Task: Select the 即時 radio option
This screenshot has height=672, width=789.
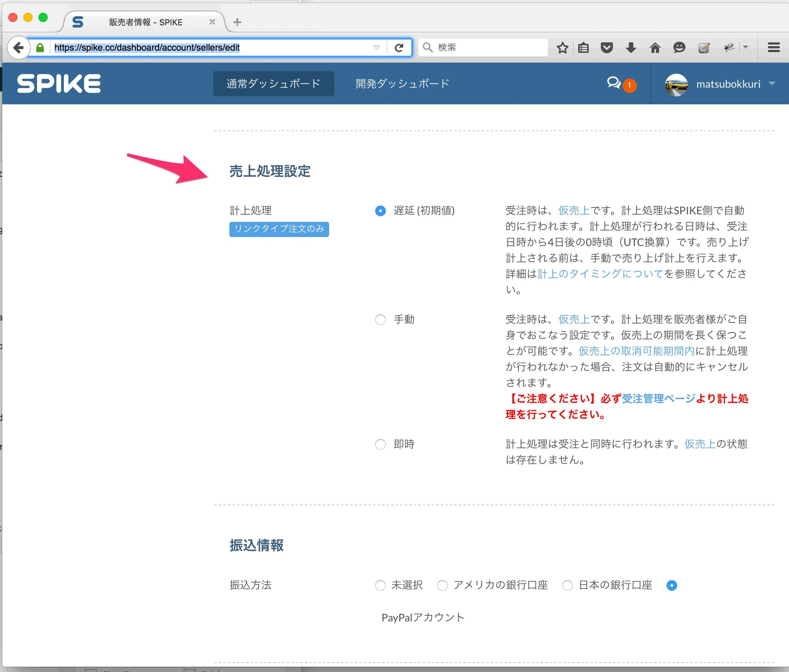Action: (380, 444)
